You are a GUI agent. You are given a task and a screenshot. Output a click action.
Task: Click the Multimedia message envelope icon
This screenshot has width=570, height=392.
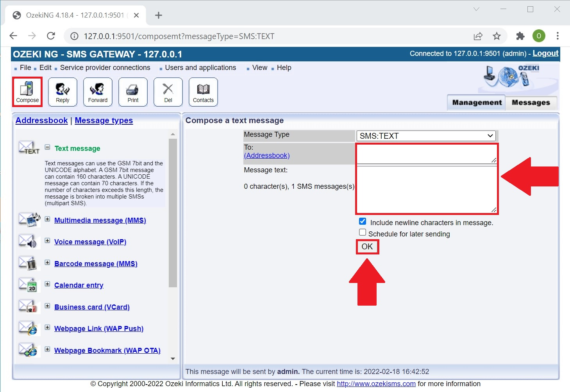tap(29, 220)
